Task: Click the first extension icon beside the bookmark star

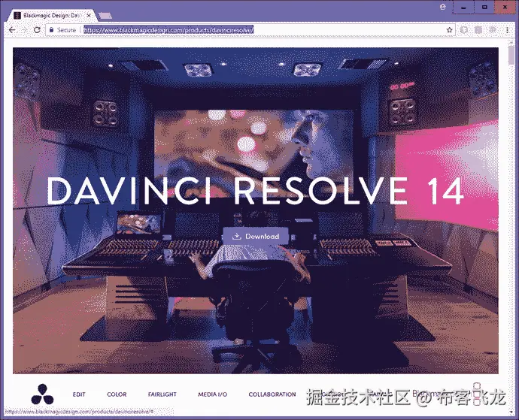Action: 464,30
